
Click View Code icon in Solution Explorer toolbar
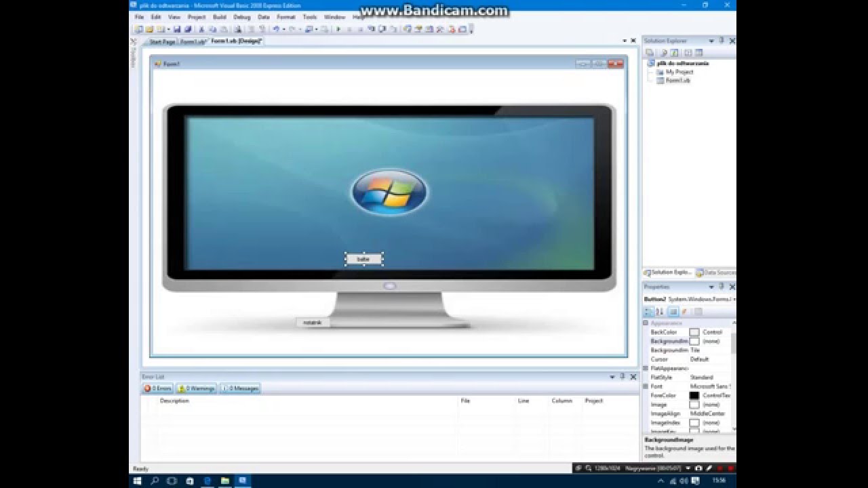pos(688,52)
